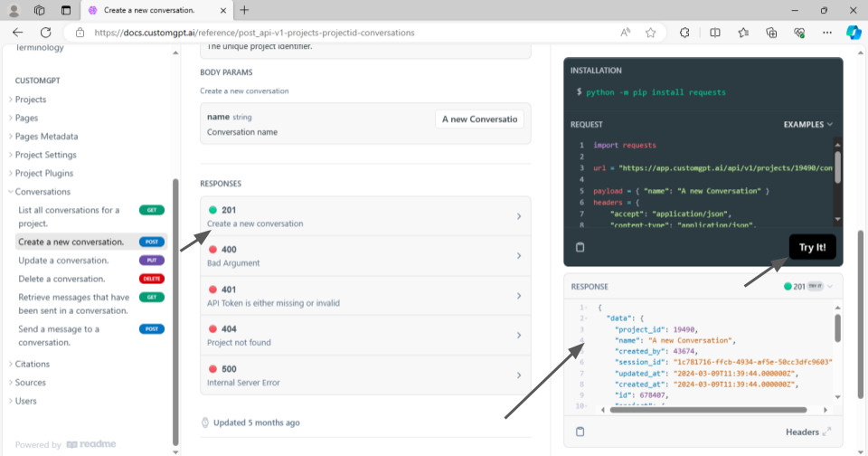
Task: Activate the Read aloud icon
Action: point(626,33)
